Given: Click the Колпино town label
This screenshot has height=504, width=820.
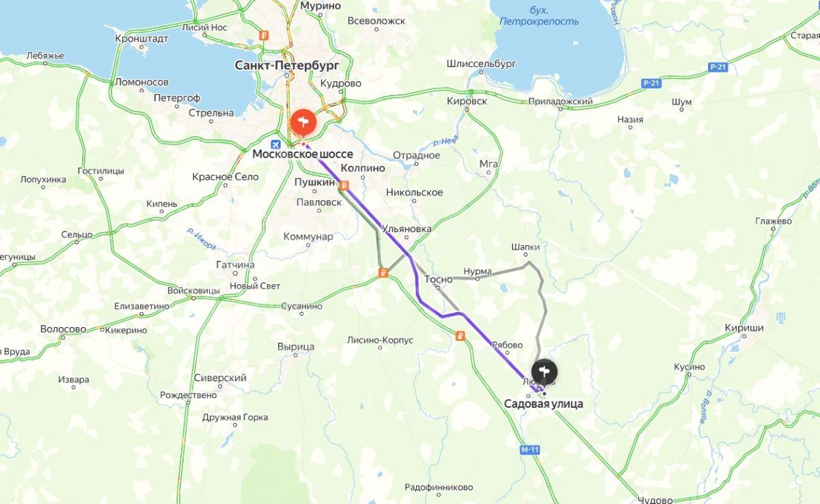Looking at the screenshot, I should (362, 168).
